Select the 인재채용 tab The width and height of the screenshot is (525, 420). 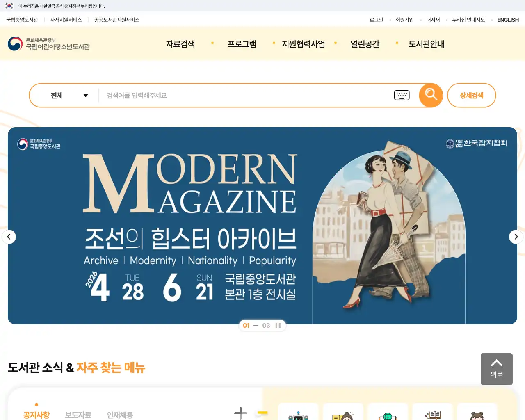coord(120,415)
